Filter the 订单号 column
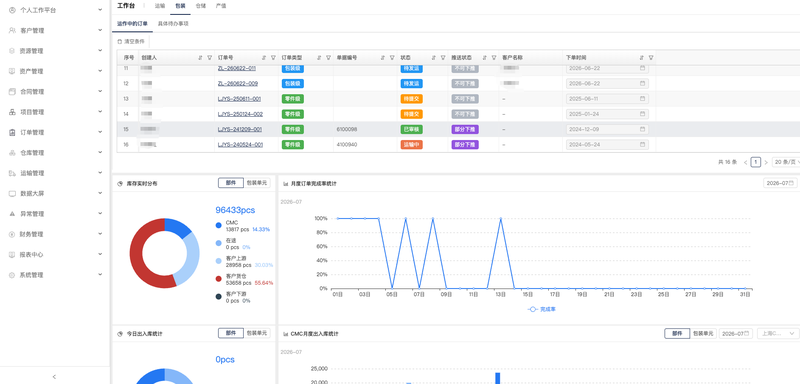This screenshot has width=800, height=384. click(x=273, y=58)
